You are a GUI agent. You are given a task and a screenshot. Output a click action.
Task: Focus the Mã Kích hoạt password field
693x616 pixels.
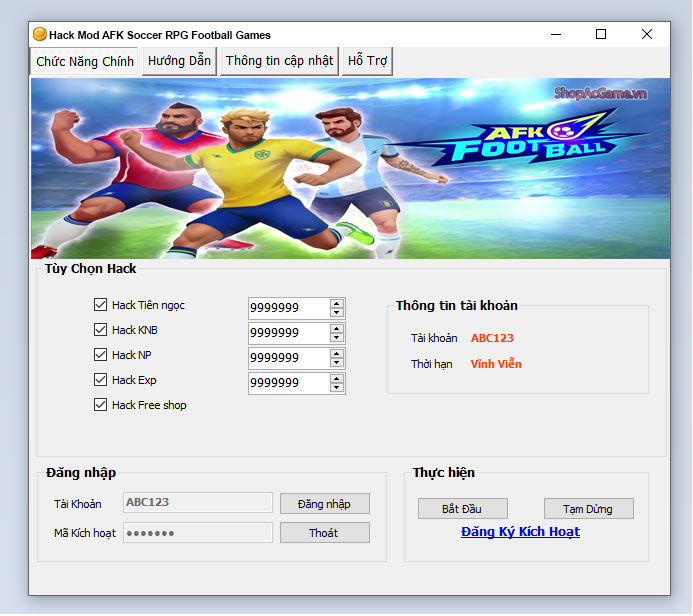pos(198,533)
